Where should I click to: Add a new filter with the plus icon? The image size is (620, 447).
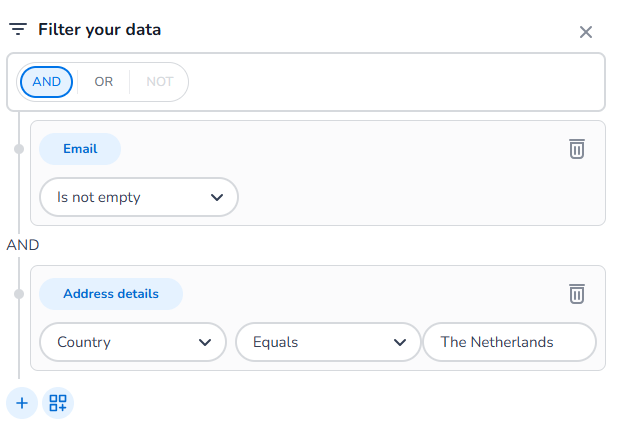pyautogui.click(x=22, y=403)
